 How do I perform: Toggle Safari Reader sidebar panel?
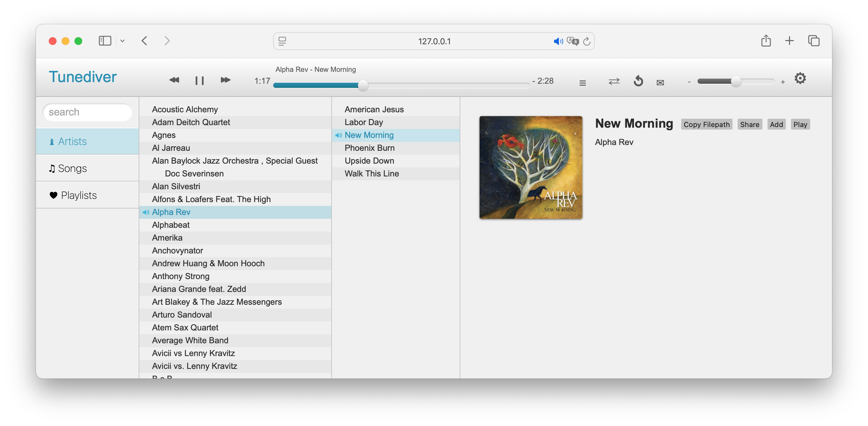(x=105, y=40)
